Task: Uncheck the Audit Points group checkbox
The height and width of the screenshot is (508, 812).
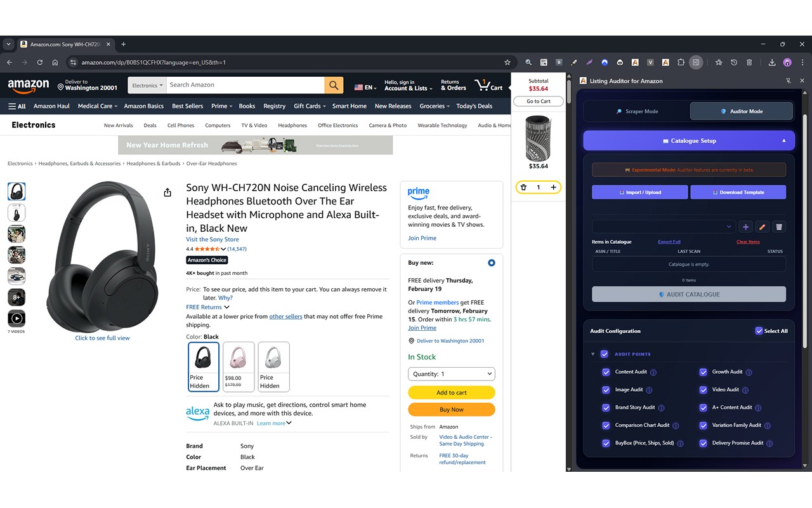Action: coord(605,354)
